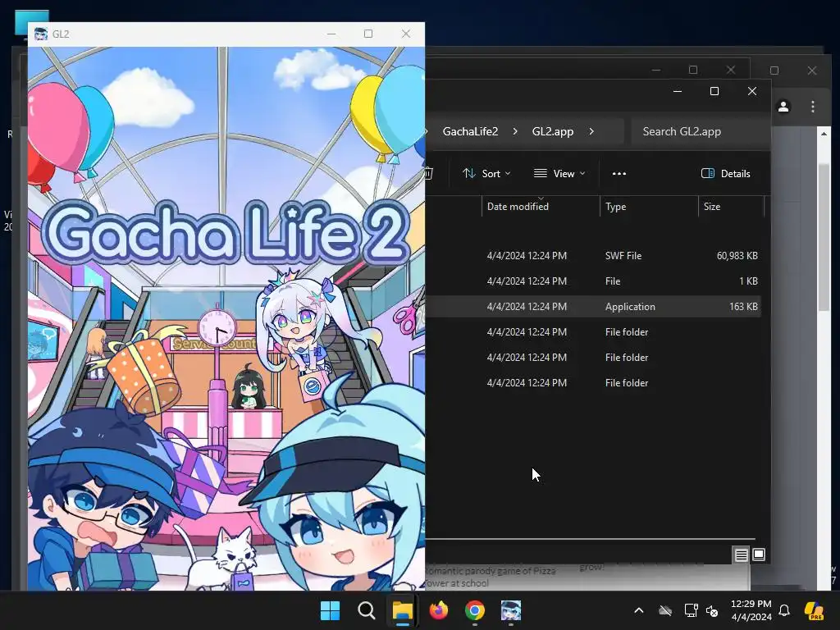Click the horizontal scrollbar in File Explorer

[591, 539]
